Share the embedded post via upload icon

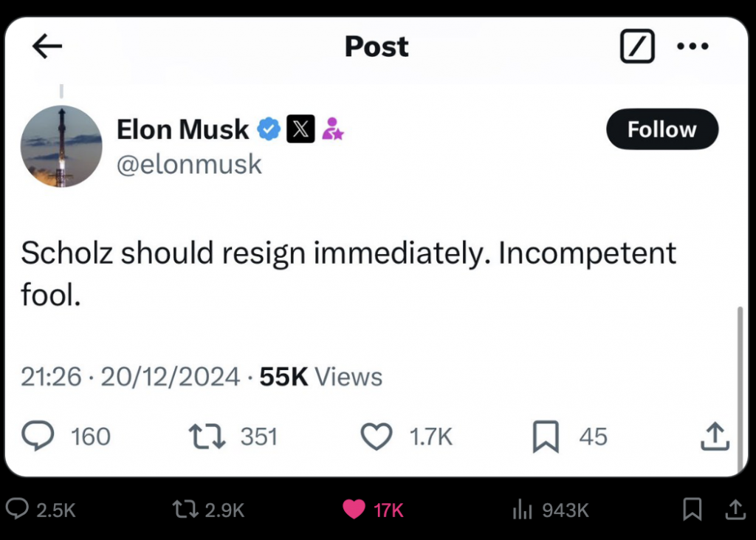point(715,437)
